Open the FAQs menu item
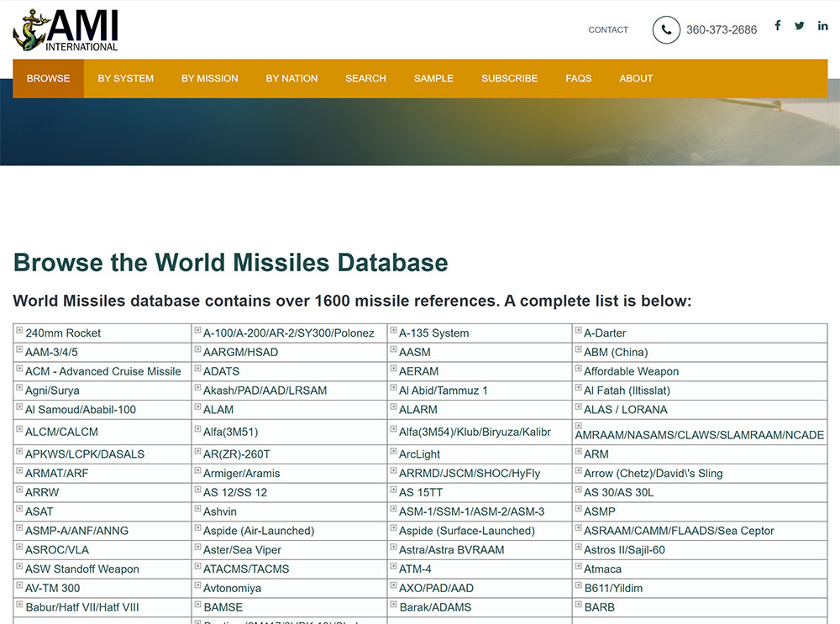Image resolution: width=840 pixels, height=624 pixels. click(578, 78)
